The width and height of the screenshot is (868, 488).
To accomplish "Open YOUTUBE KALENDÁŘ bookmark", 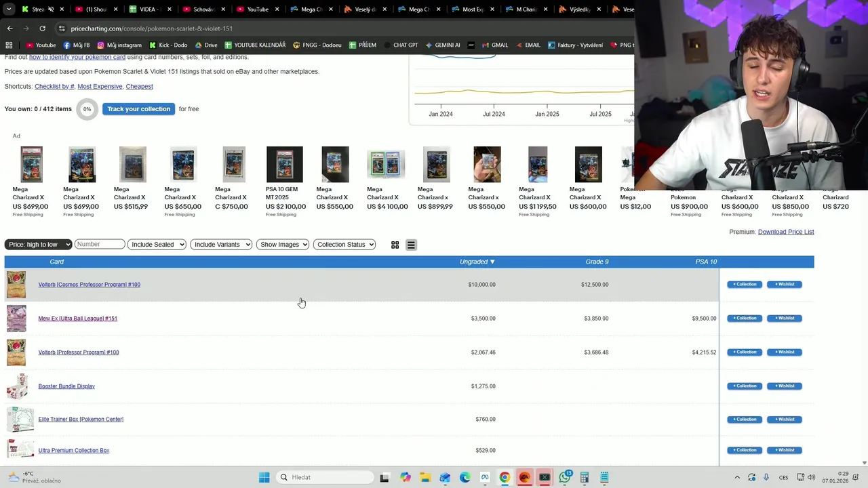I will tap(255, 45).
